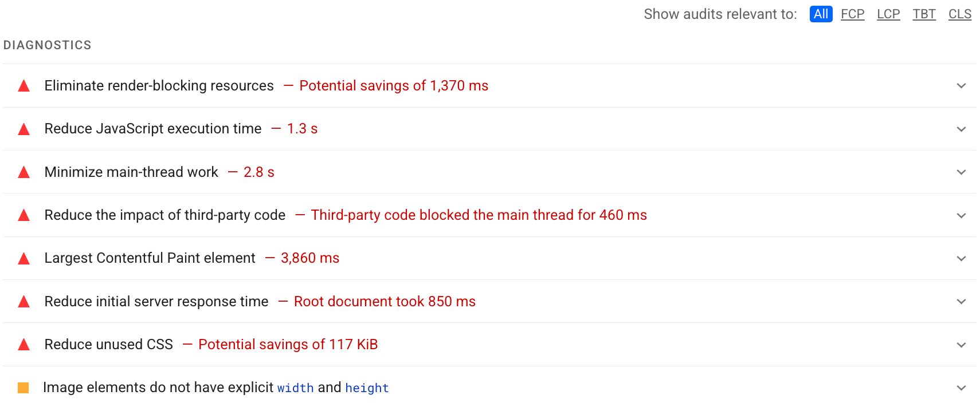Expand the Eliminate render-blocking resources audit

[961, 86]
